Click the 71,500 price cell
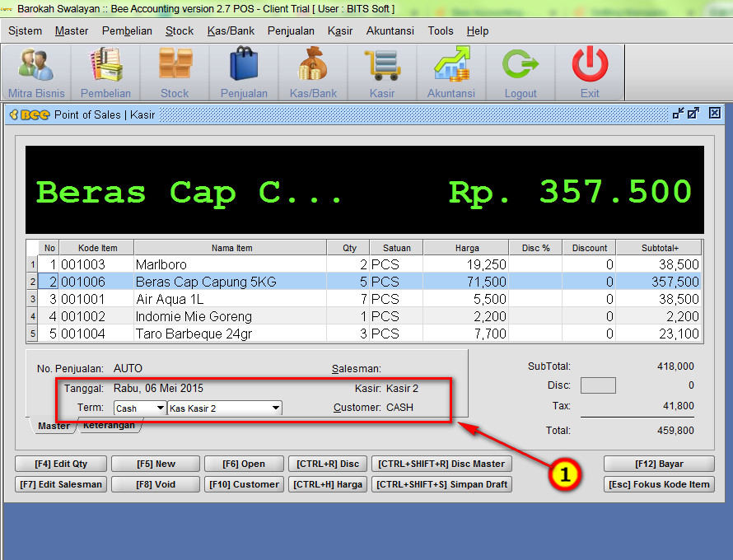 pos(466,282)
